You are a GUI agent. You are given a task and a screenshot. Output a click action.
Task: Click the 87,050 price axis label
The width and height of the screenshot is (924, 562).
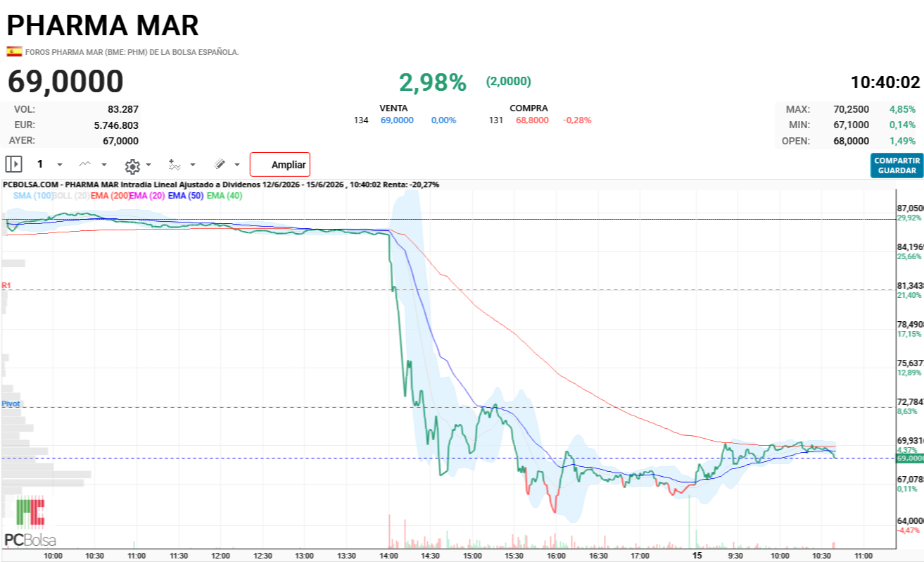[910, 208]
